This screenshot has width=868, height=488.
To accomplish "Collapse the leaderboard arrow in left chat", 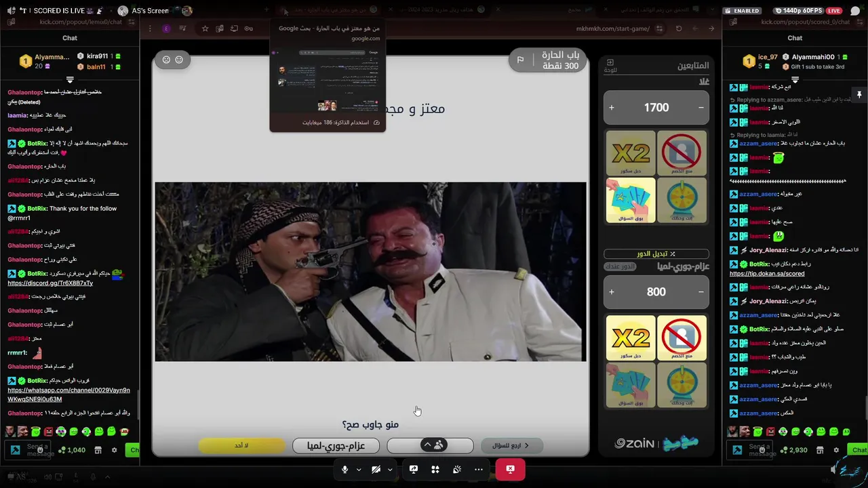I will (x=70, y=80).
